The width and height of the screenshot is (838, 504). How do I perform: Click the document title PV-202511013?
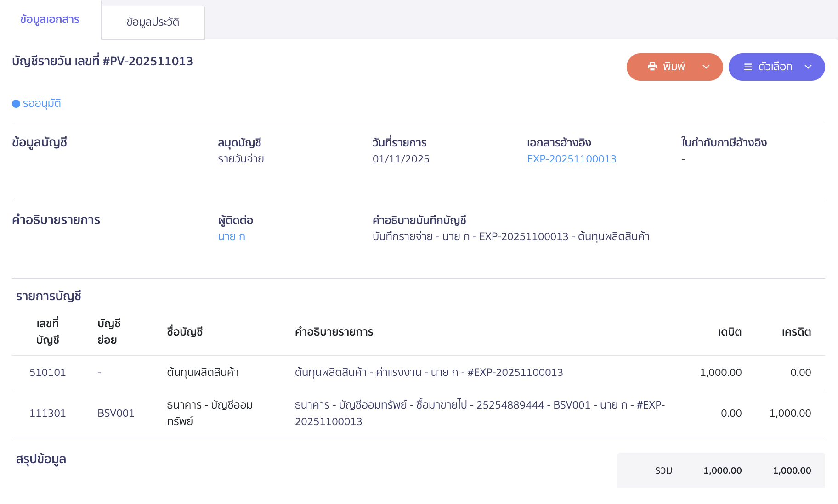pyautogui.click(x=102, y=61)
